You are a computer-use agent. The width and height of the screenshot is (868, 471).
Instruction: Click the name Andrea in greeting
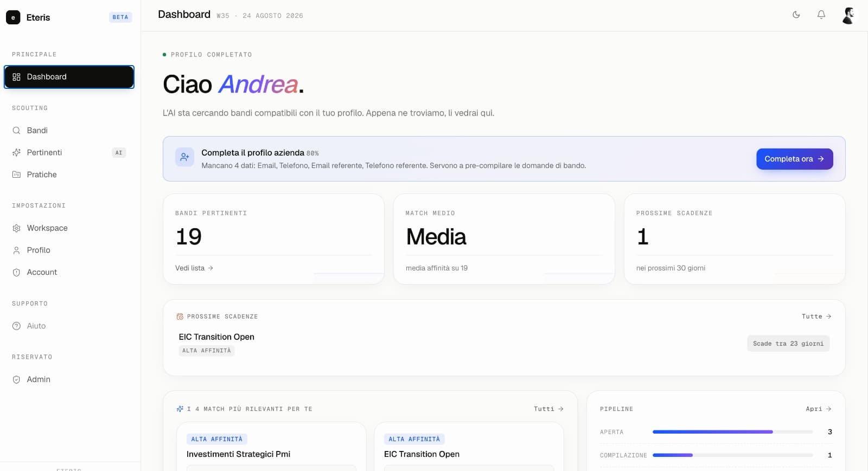[258, 85]
